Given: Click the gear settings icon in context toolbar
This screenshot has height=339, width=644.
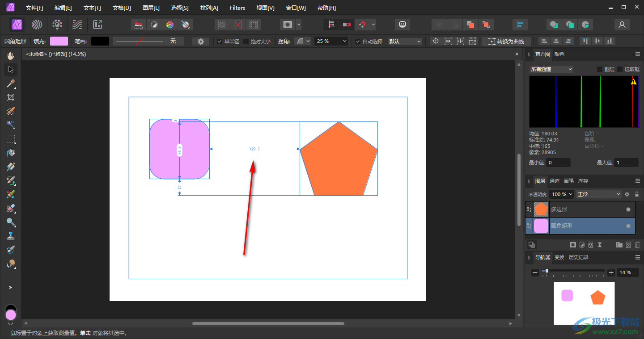Looking at the screenshot, I should [201, 42].
